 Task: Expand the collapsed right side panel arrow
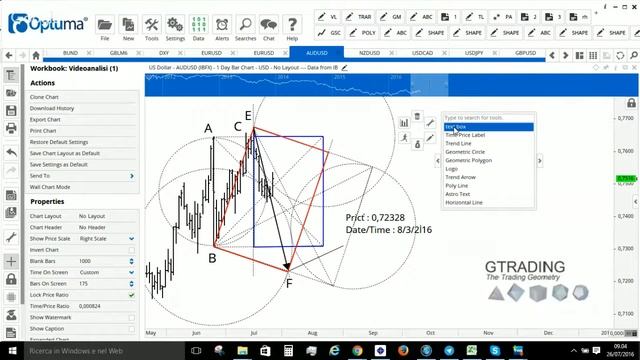[636, 202]
